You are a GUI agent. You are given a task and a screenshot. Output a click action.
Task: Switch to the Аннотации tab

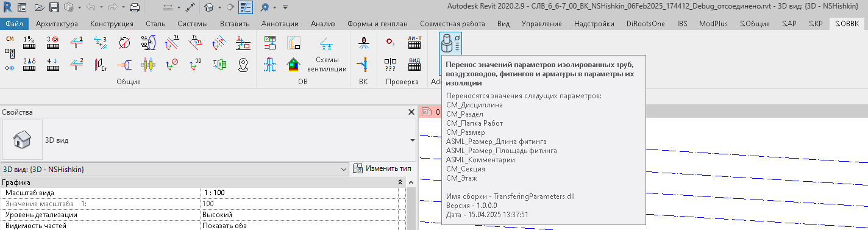280,24
